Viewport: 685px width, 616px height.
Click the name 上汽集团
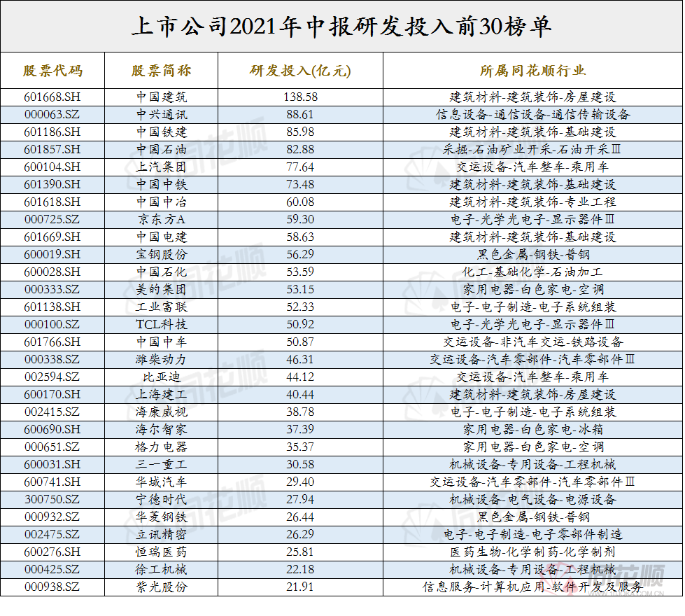point(161,167)
